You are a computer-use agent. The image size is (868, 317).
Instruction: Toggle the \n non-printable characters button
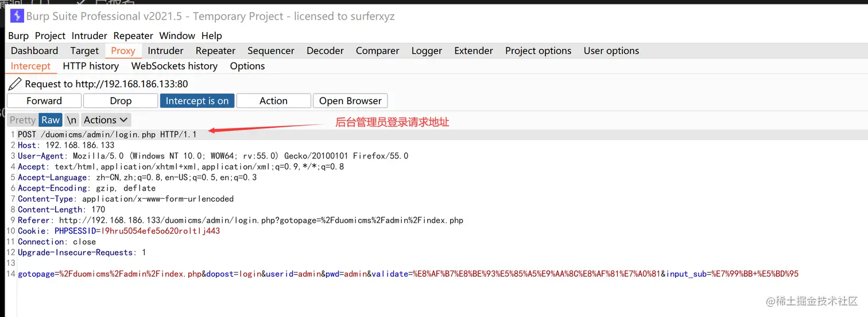pyautogui.click(x=71, y=120)
